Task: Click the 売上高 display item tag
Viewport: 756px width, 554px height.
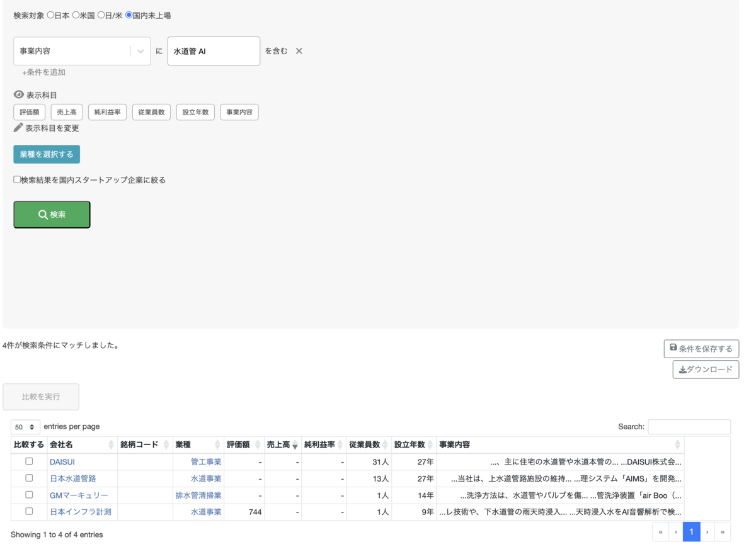Action: (x=67, y=112)
